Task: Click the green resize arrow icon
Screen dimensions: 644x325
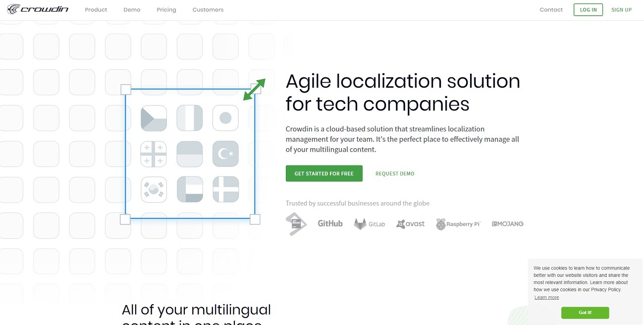Action: pyautogui.click(x=254, y=90)
